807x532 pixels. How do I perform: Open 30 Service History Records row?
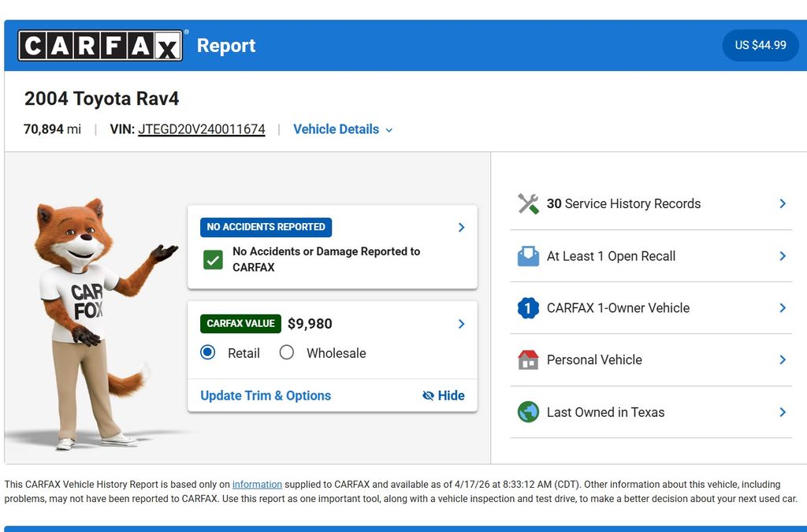click(650, 203)
